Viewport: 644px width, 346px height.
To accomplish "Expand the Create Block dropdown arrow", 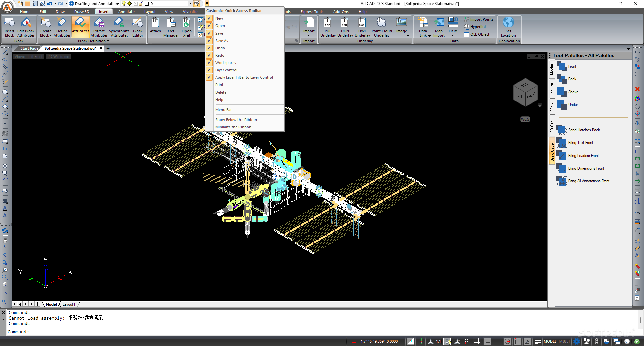I will tap(50, 35).
